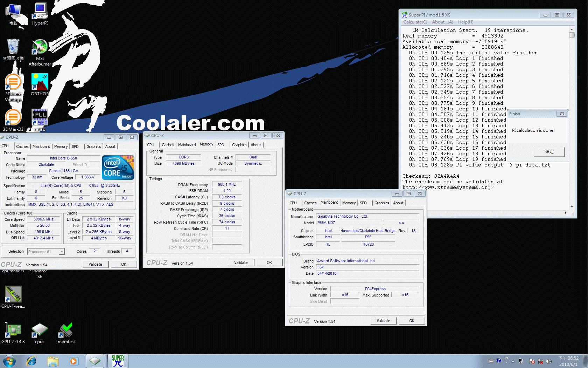Open the Recycle Bin desktop icon
This screenshot has width=588, height=368.
[x=13, y=49]
